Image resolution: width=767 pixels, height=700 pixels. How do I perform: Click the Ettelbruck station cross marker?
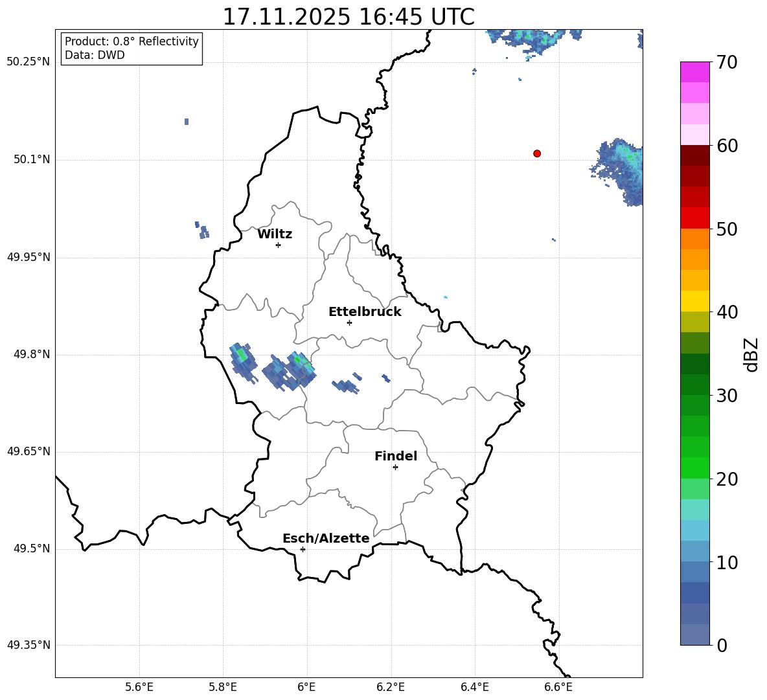pos(349,322)
